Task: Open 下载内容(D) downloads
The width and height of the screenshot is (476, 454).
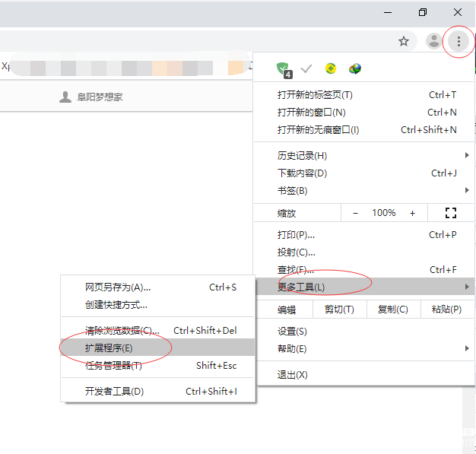Action: (364, 173)
